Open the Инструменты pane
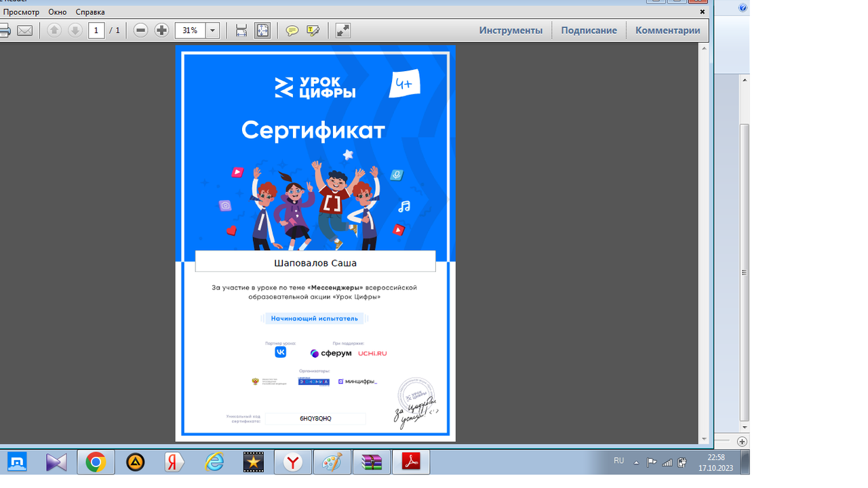This screenshot has width=868, height=488. coord(511,30)
